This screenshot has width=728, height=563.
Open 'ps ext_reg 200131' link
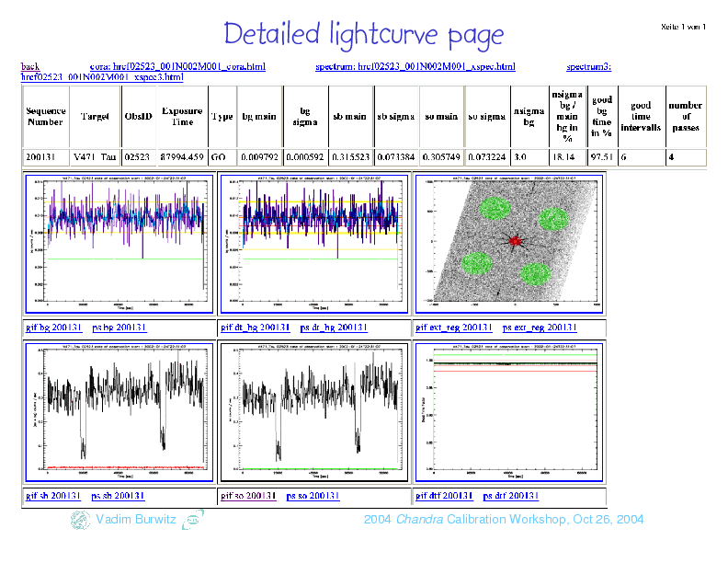click(x=540, y=327)
